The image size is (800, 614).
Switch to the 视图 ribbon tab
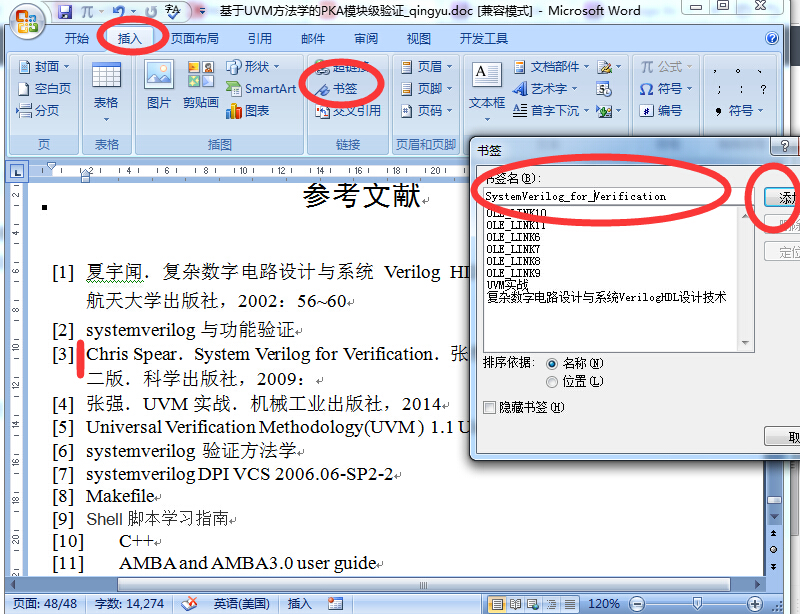pyautogui.click(x=418, y=39)
